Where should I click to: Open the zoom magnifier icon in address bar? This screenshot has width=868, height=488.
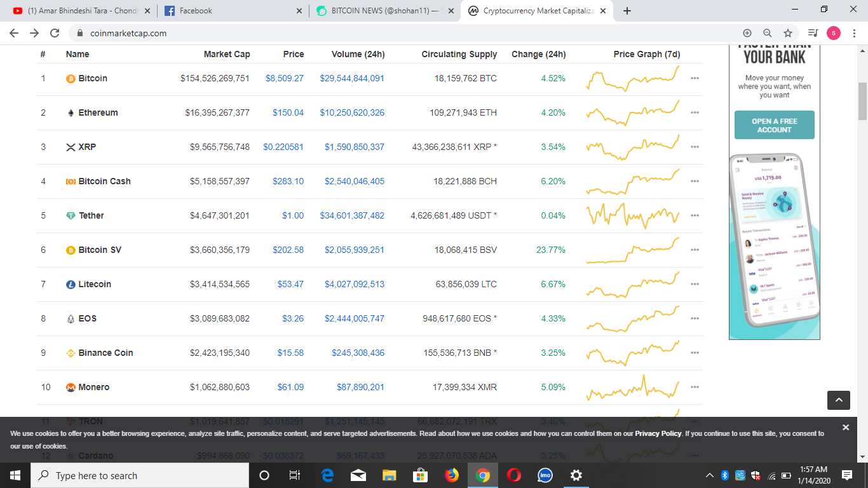[768, 33]
